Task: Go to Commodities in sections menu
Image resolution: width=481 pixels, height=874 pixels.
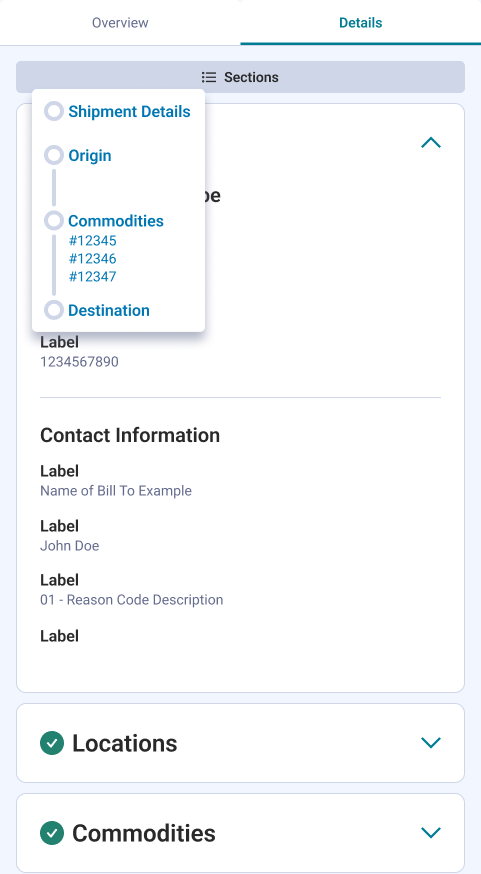Action: pyautogui.click(x=116, y=221)
